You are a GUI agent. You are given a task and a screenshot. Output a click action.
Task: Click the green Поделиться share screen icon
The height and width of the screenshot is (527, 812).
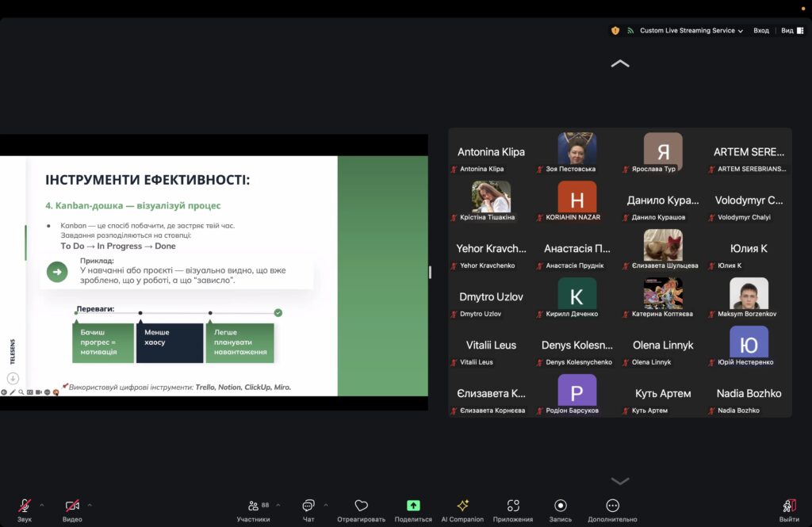pos(413,506)
